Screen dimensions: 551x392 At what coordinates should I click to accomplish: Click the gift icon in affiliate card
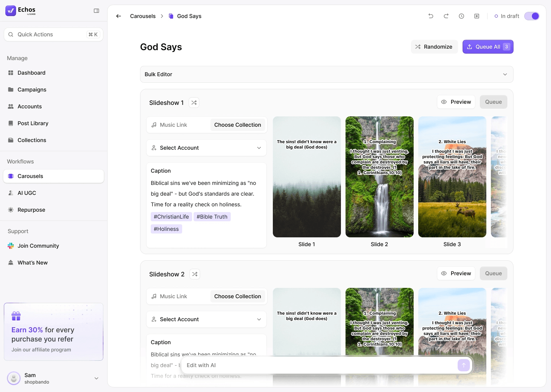point(16,316)
